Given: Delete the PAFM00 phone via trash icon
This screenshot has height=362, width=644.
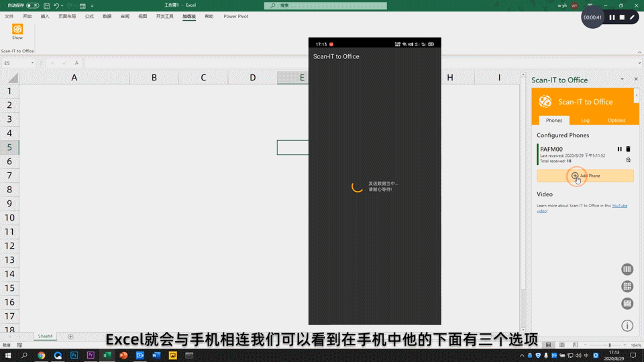Looking at the screenshot, I should click(628, 149).
